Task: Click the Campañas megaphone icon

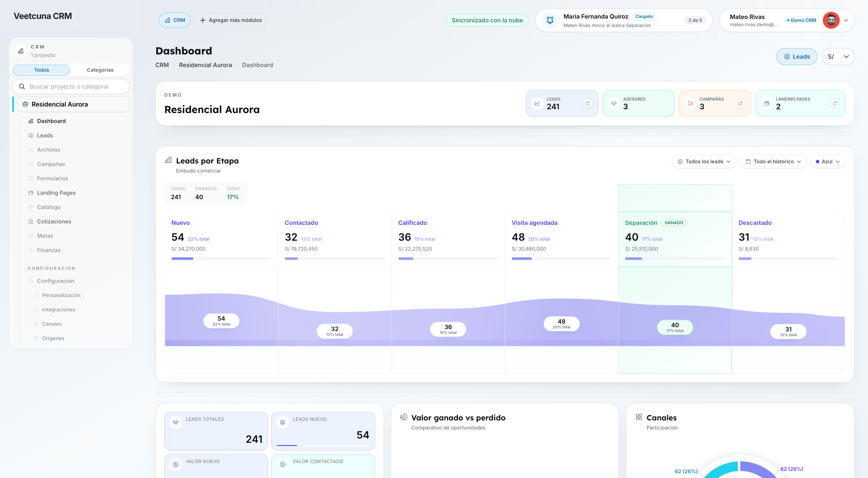Action: pyautogui.click(x=690, y=103)
